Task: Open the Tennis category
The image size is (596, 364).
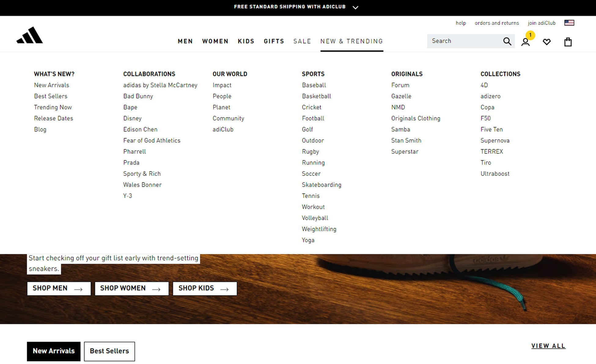Action: pos(311,196)
